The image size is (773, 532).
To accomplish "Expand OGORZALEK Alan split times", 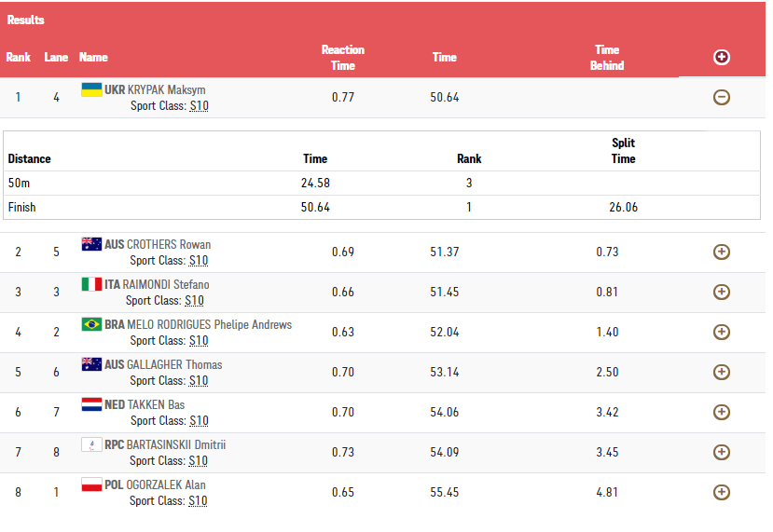I will tap(721, 492).
